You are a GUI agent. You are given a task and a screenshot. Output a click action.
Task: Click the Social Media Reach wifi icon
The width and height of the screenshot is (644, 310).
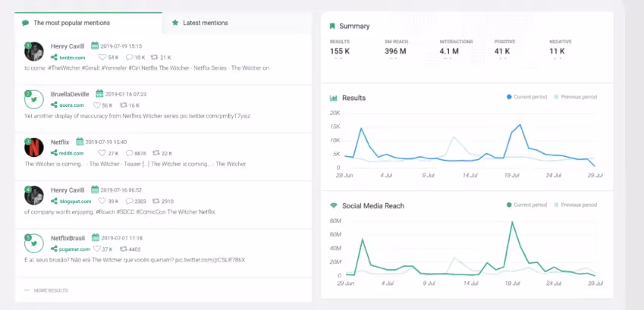click(334, 205)
